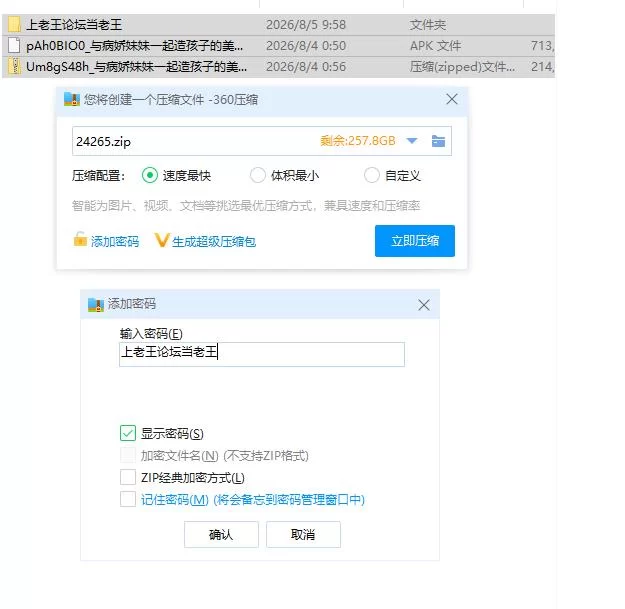Select 速度最快 compression option
The width and height of the screenshot is (625, 609).
click(150, 175)
